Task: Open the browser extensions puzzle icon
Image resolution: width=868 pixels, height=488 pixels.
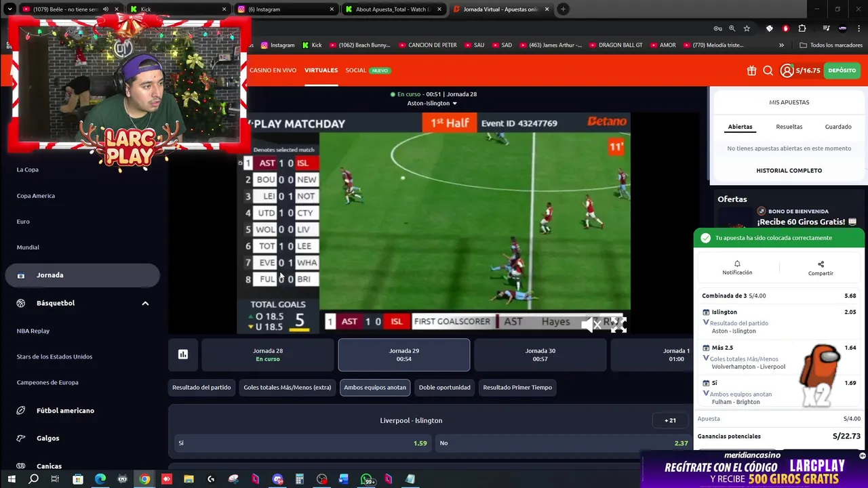Action: coord(802,28)
